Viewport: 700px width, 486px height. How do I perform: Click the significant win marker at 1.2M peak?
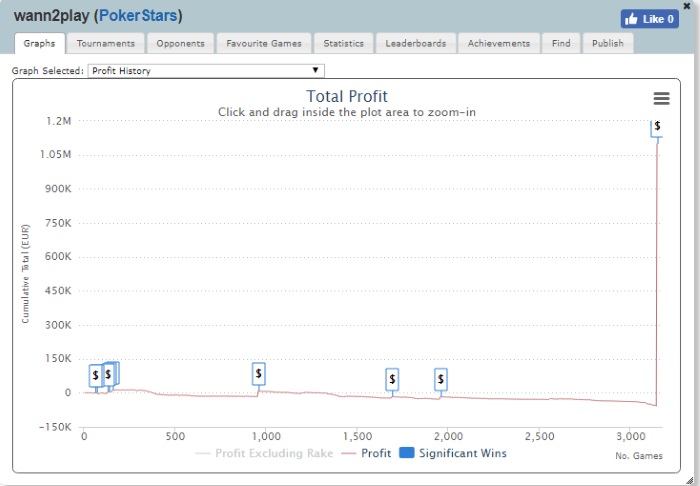657,127
